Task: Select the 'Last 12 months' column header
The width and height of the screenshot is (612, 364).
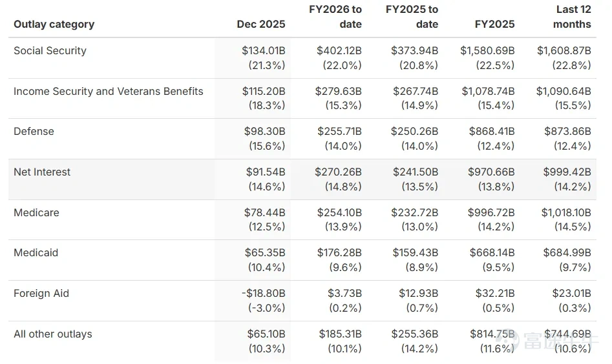Action: coord(571,17)
